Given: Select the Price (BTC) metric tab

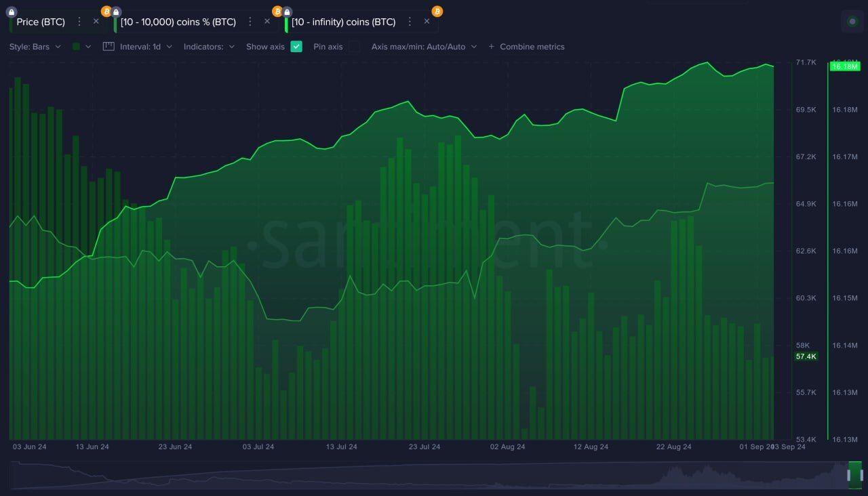Looking at the screenshot, I should [41, 21].
